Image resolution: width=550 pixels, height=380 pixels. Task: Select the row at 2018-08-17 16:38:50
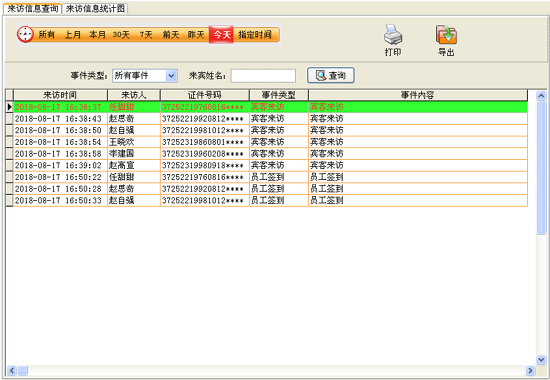[270, 130]
